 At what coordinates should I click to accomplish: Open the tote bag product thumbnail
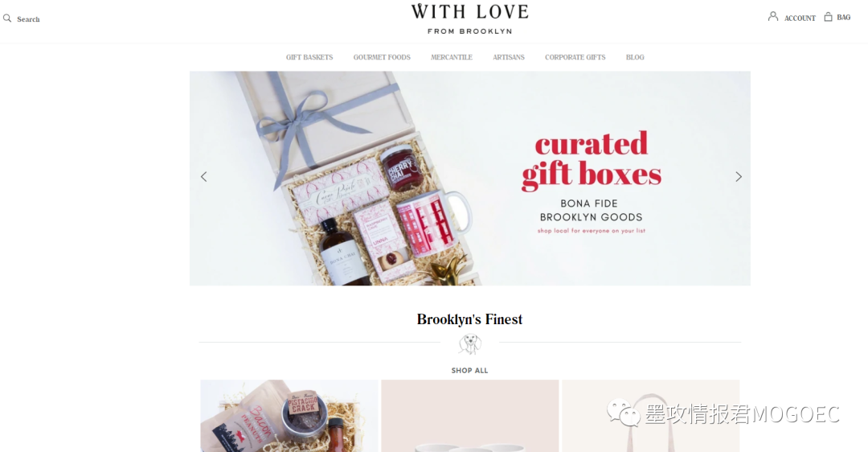coord(650,416)
